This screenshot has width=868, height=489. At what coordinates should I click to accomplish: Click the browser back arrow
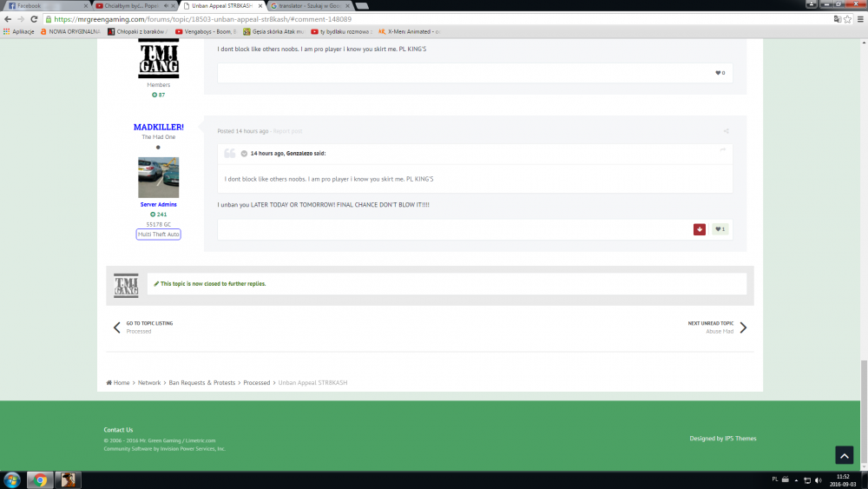pyautogui.click(x=8, y=19)
